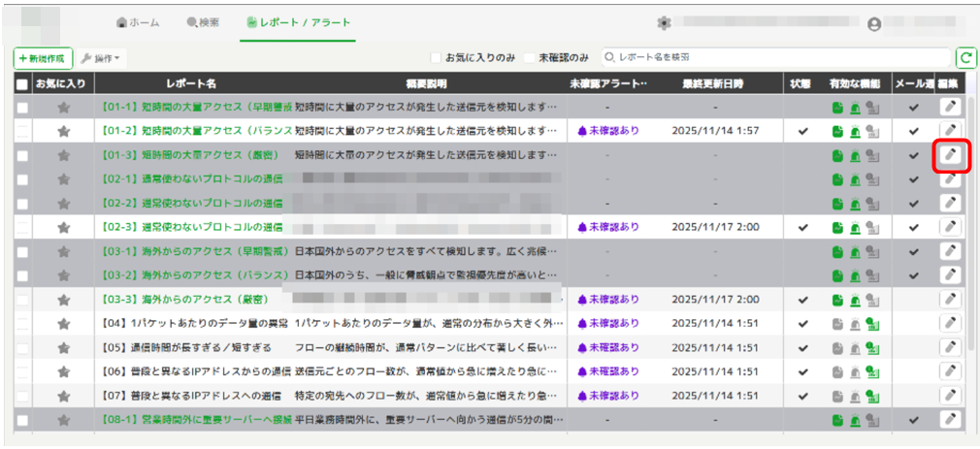Sort by the レポート名 column header
Viewport: 980px width, 449px height.
coord(191,84)
